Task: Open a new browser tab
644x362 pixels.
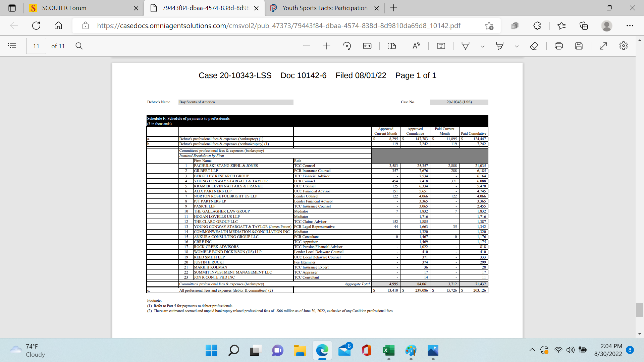Action: pyautogui.click(x=394, y=8)
